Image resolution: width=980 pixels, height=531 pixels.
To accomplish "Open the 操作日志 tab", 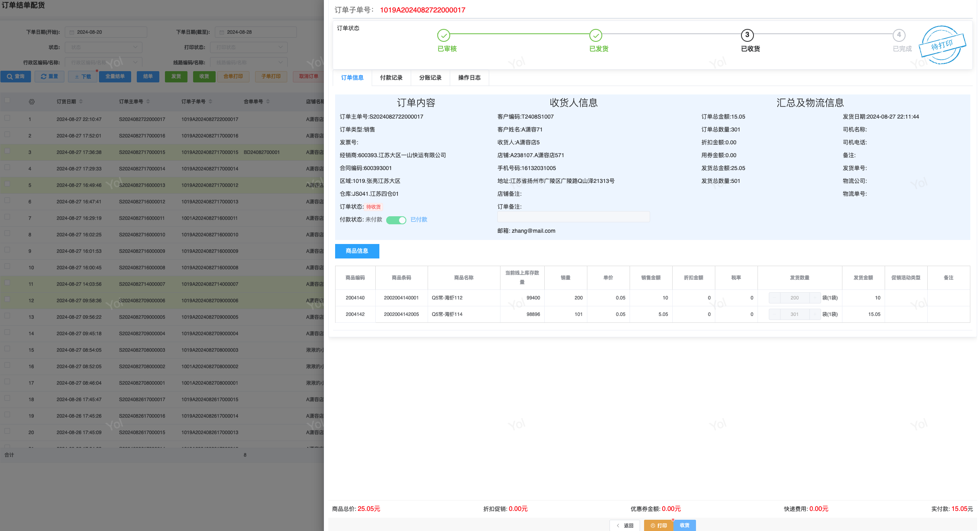I will click(x=469, y=78).
